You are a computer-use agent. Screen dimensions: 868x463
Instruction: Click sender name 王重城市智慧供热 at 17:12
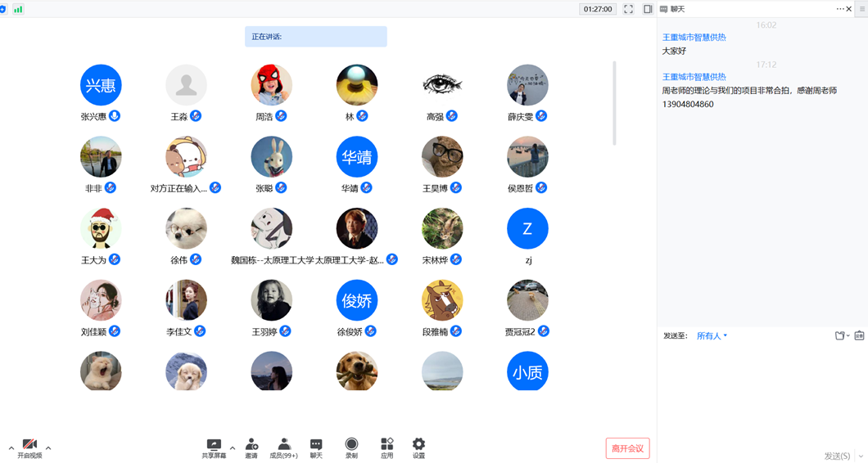coord(694,77)
